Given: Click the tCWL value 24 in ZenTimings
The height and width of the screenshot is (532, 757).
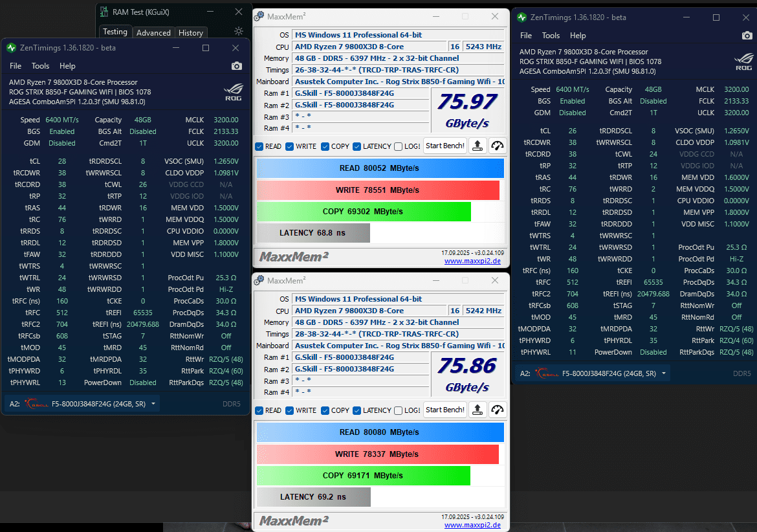Looking at the screenshot, I should click(653, 155).
